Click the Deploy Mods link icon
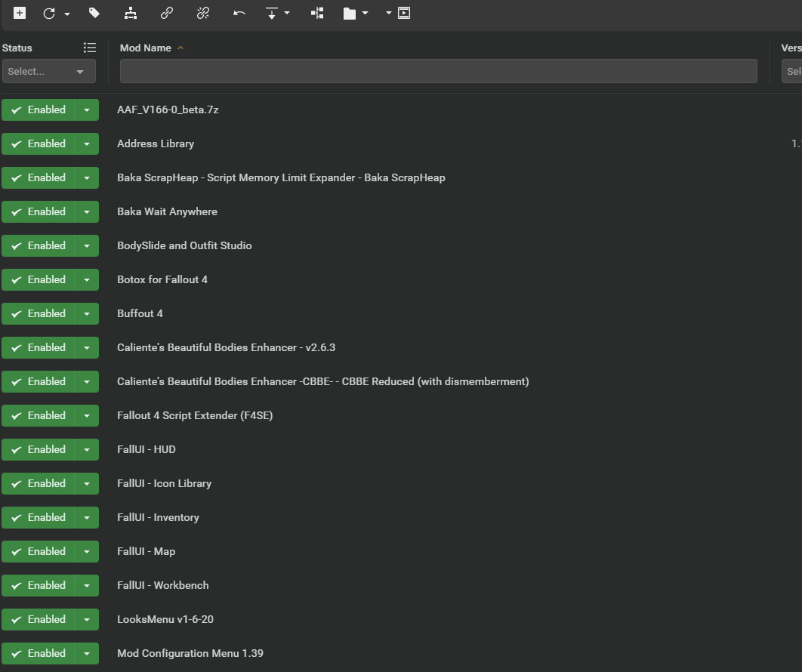 pos(167,14)
